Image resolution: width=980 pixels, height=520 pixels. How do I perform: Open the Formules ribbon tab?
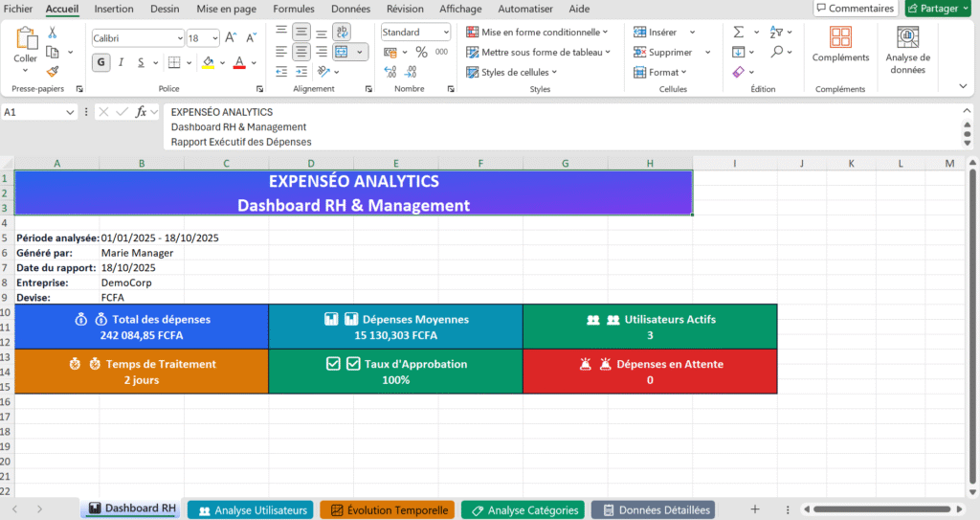tap(293, 9)
